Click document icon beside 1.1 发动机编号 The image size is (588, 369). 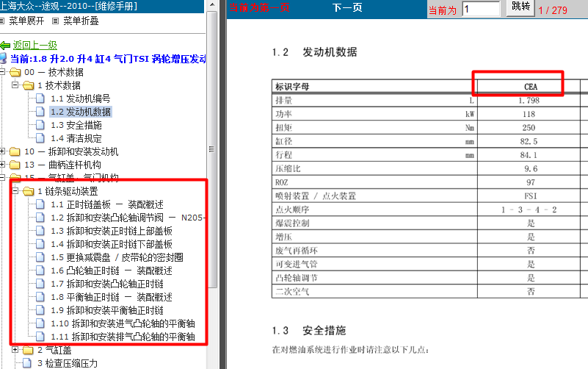click(x=40, y=98)
